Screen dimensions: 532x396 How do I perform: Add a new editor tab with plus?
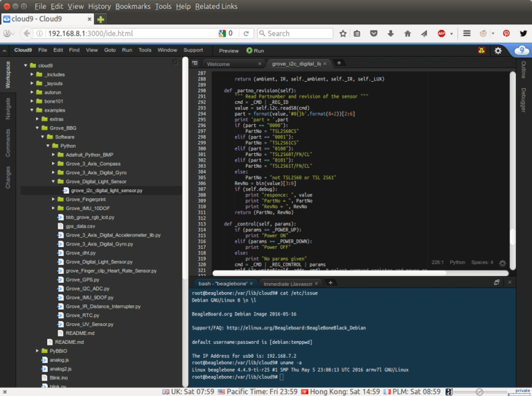pos(339,63)
